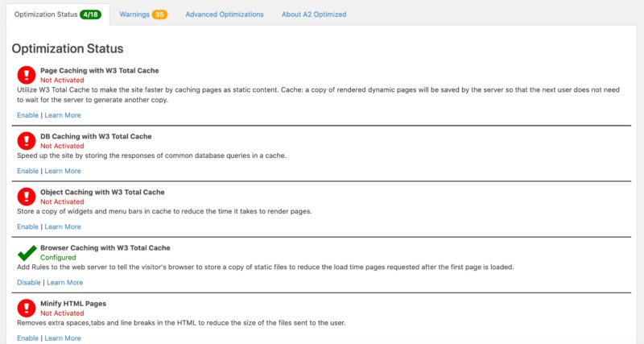Click the orange 35 warnings badge
This screenshot has height=344, width=644.
(x=159, y=15)
